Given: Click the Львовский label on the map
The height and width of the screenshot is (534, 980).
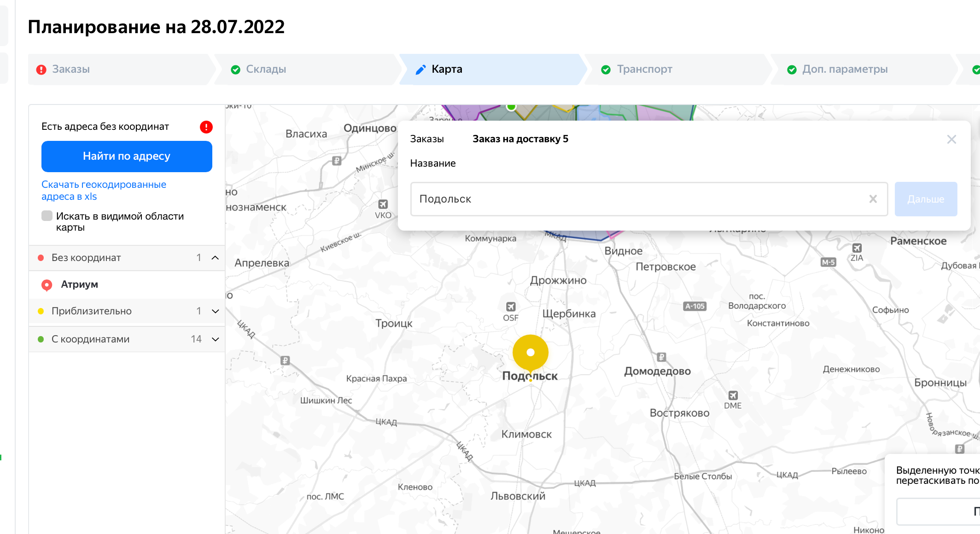Looking at the screenshot, I should click(x=518, y=496).
